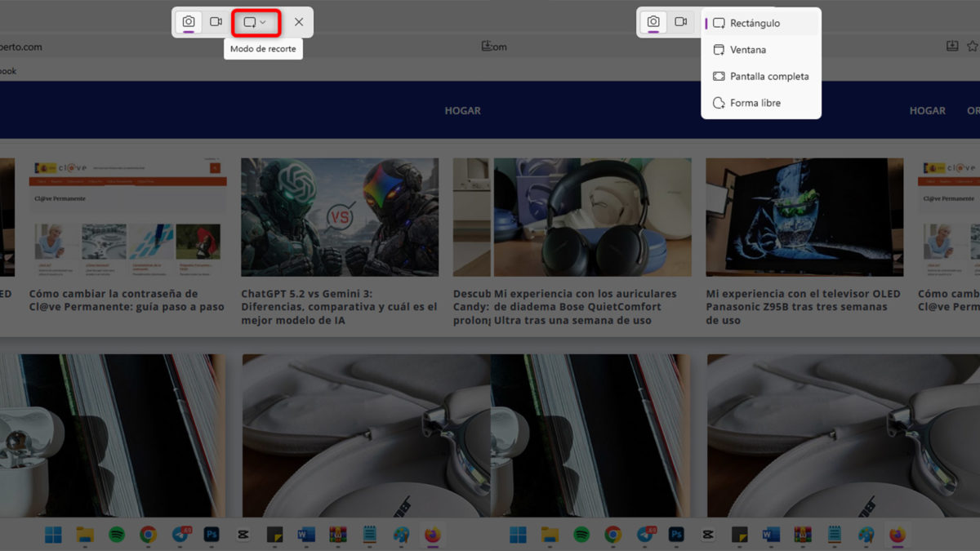The width and height of the screenshot is (980, 551).
Task: Close the snipping bar with the X button
Action: 299,22
